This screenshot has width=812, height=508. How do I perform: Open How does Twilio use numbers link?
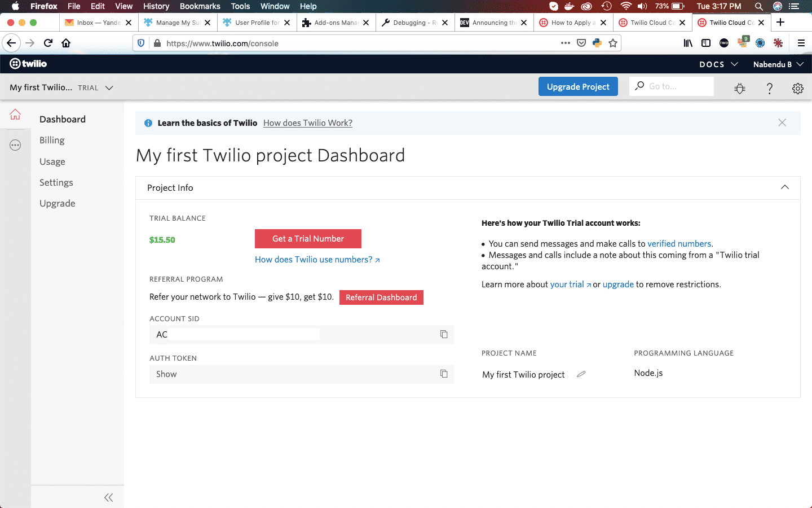click(x=317, y=260)
